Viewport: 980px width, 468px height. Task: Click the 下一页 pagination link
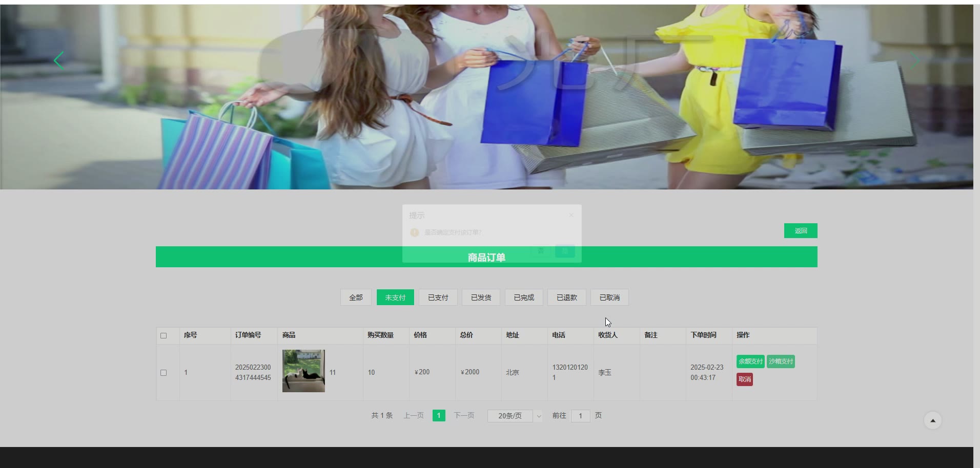(464, 416)
